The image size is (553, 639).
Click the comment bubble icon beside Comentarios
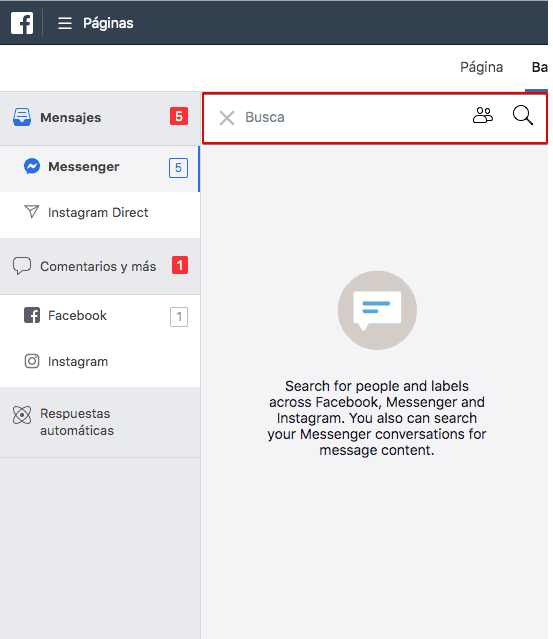22,266
